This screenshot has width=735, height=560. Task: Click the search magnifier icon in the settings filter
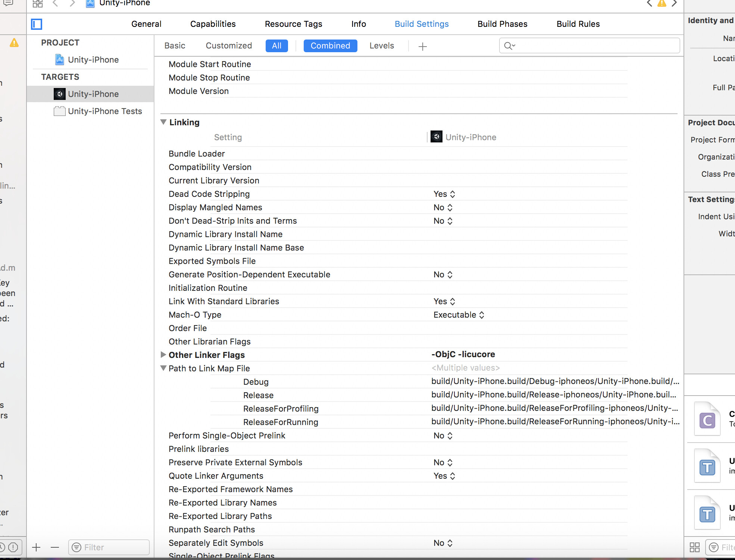509,46
